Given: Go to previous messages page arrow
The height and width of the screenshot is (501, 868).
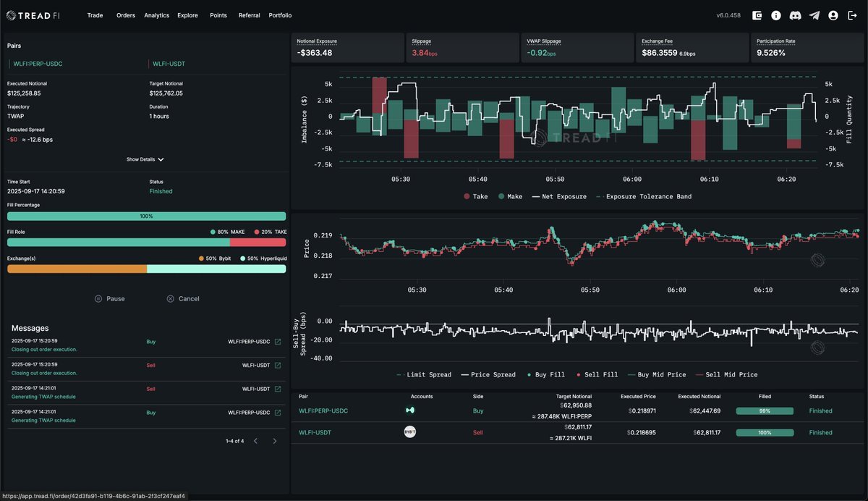Looking at the screenshot, I should [255, 441].
